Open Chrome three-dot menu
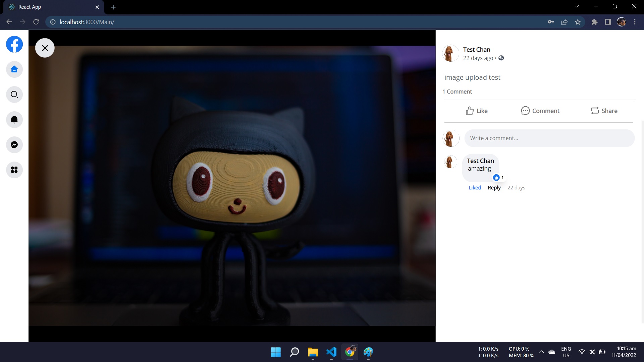Viewport: 644px width, 362px height. pyautogui.click(x=635, y=22)
